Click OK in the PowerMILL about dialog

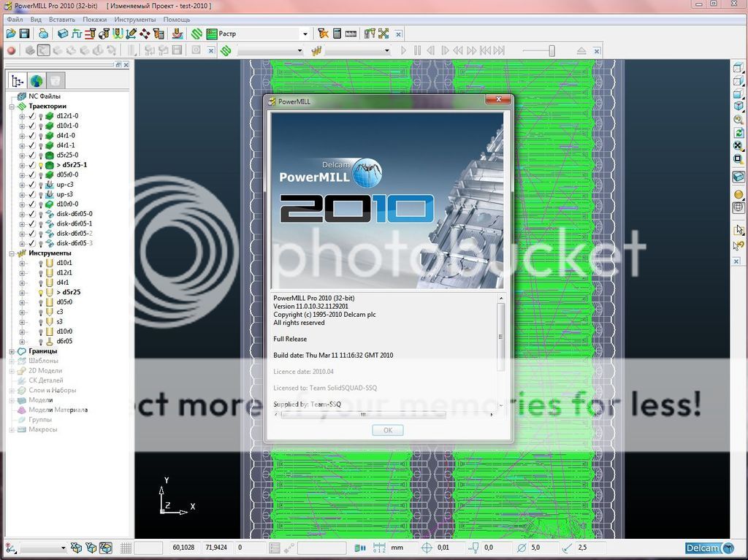pyautogui.click(x=387, y=430)
